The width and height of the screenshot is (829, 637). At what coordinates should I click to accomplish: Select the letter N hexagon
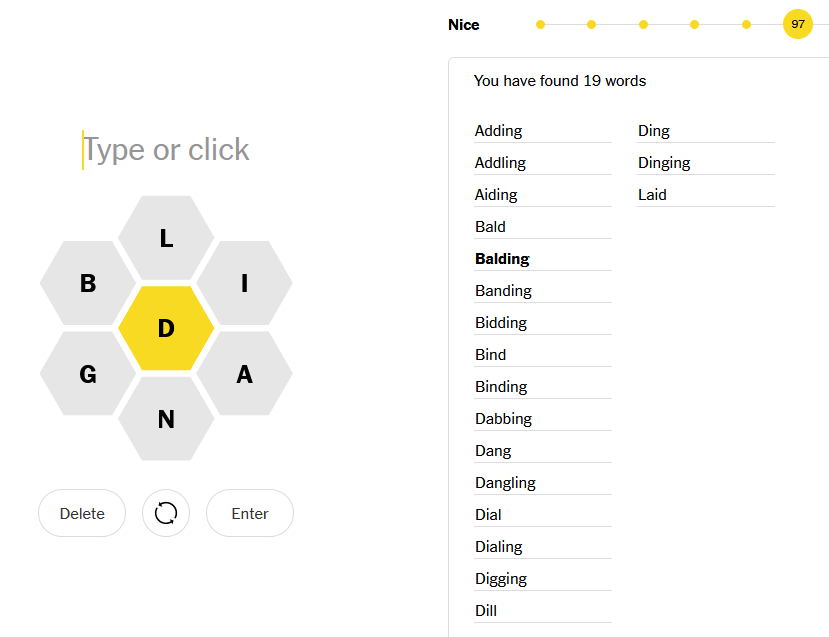(166, 419)
